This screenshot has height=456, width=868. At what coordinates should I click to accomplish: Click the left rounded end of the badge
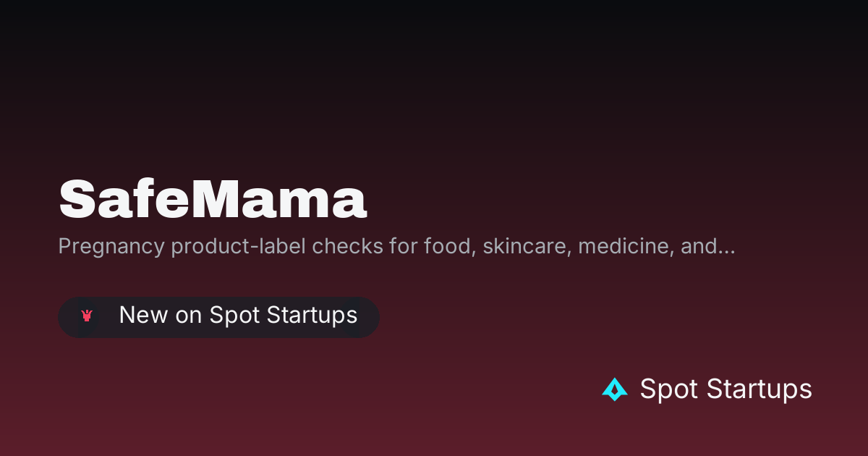pos(67,317)
